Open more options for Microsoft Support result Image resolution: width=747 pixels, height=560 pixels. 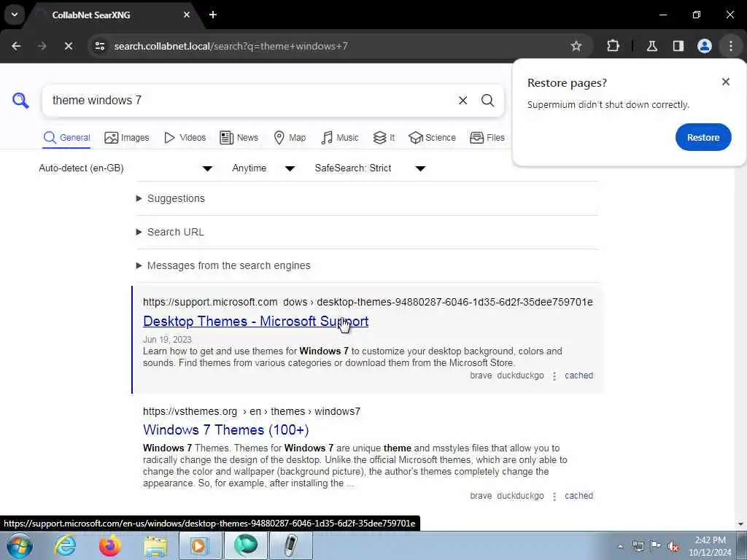(554, 376)
